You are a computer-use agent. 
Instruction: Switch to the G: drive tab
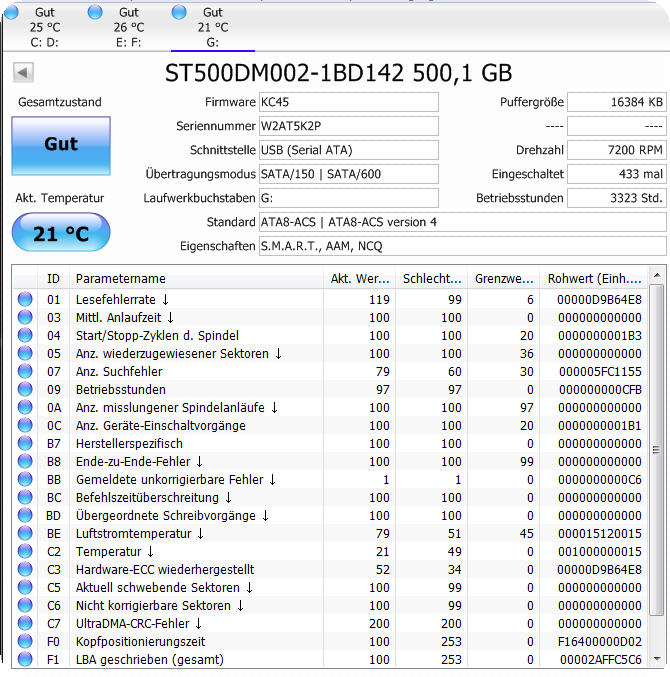pos(212,27)
